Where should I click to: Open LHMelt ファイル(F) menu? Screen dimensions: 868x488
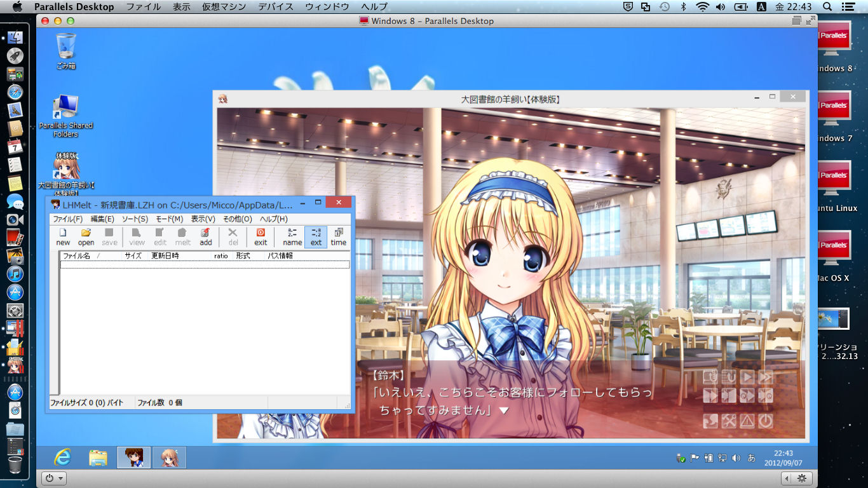pos(67,219)
